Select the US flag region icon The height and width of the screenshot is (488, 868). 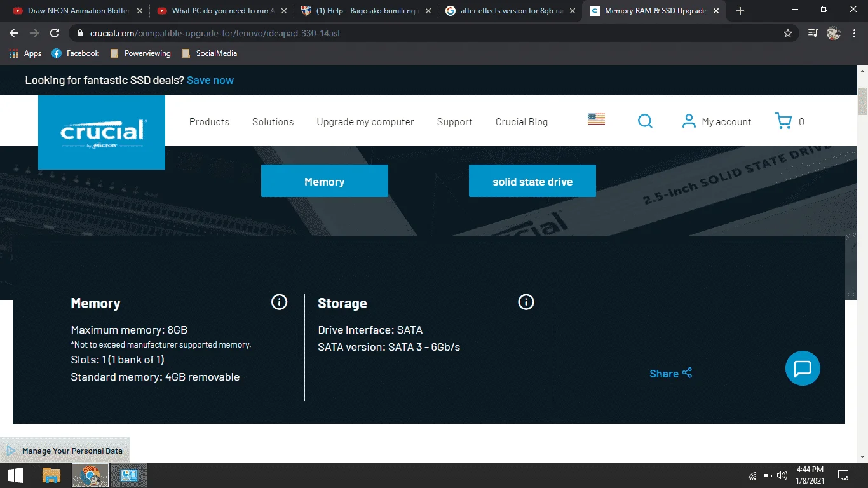pos(596,119)
